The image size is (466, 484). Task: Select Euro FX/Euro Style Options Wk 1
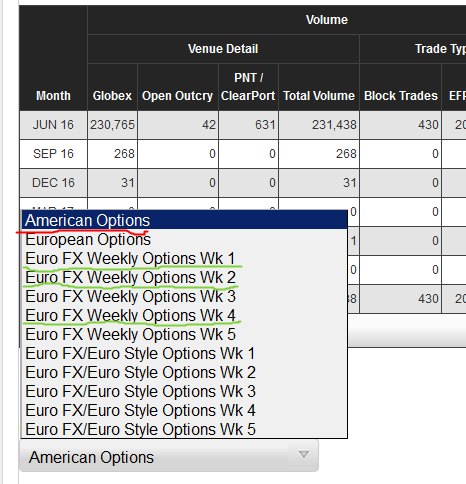pos(184,353)
